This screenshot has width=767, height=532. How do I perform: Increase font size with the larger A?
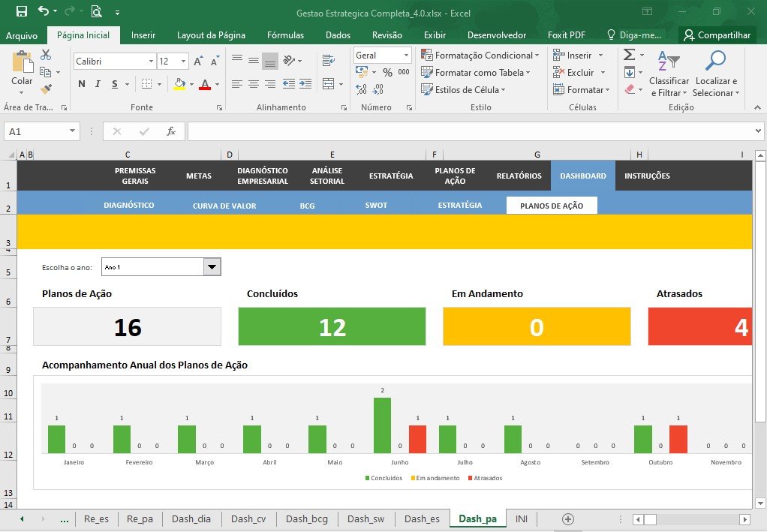(198, 61)
